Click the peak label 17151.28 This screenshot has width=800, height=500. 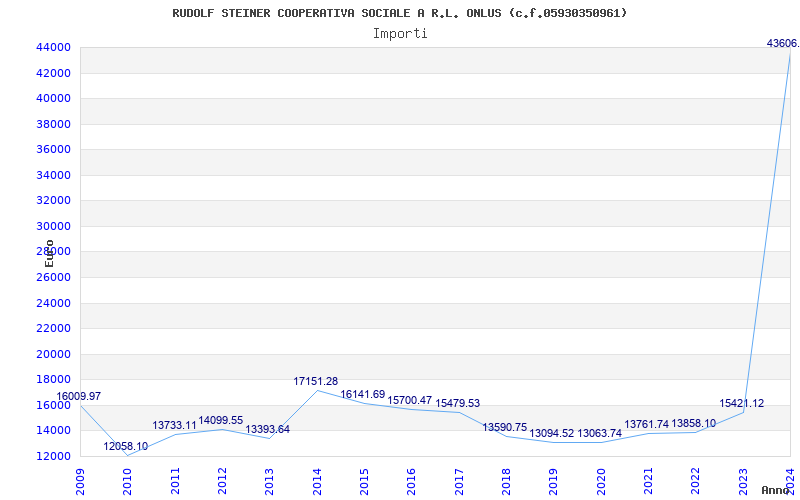(x=315, y=381)
